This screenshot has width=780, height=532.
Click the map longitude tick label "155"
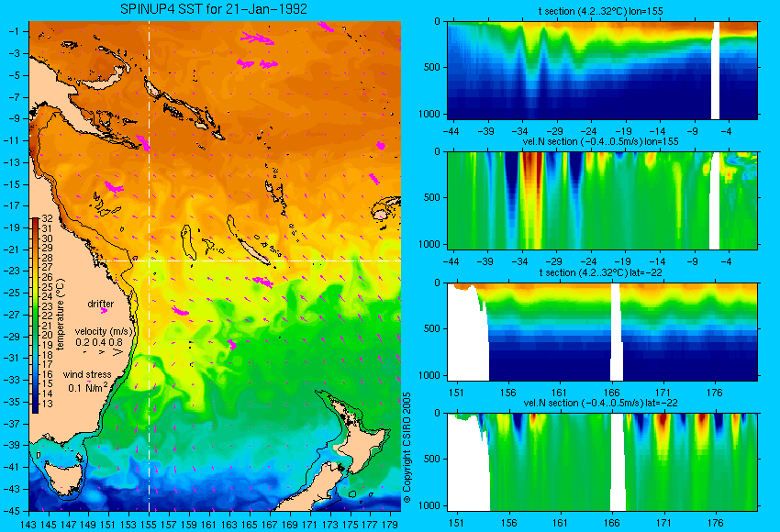(149, 524)
